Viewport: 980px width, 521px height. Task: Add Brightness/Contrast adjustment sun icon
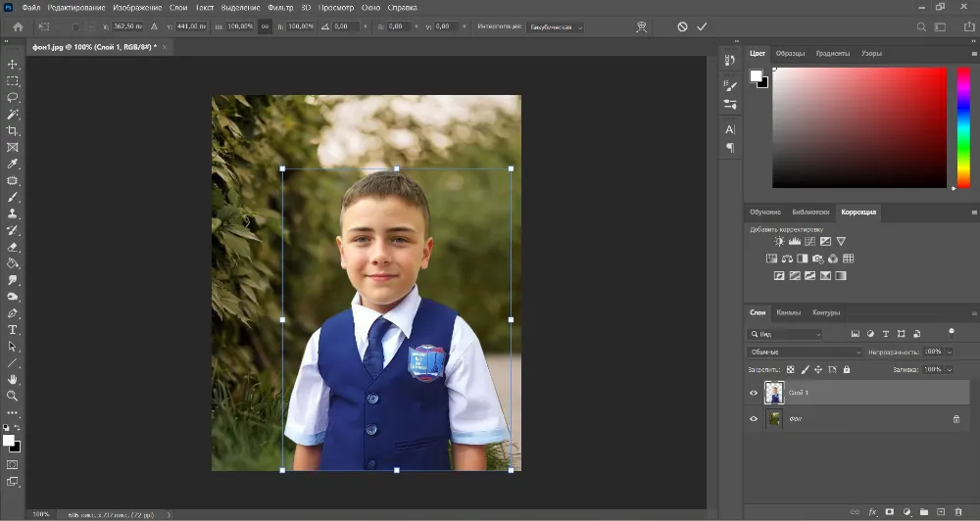pos(779,241)
